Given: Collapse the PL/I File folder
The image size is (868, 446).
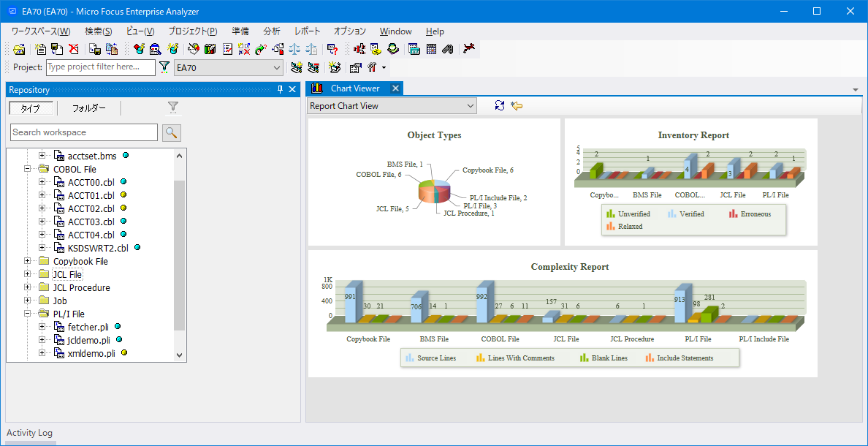Looking at the screenshot, I should pos(27,314).
